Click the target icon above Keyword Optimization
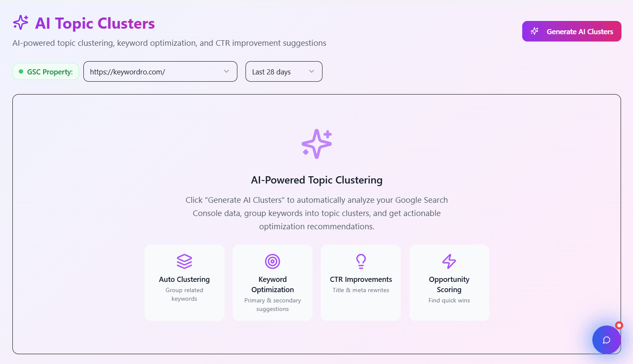The image size is (633, 364). pyautogui.click(x=272, y=261)
